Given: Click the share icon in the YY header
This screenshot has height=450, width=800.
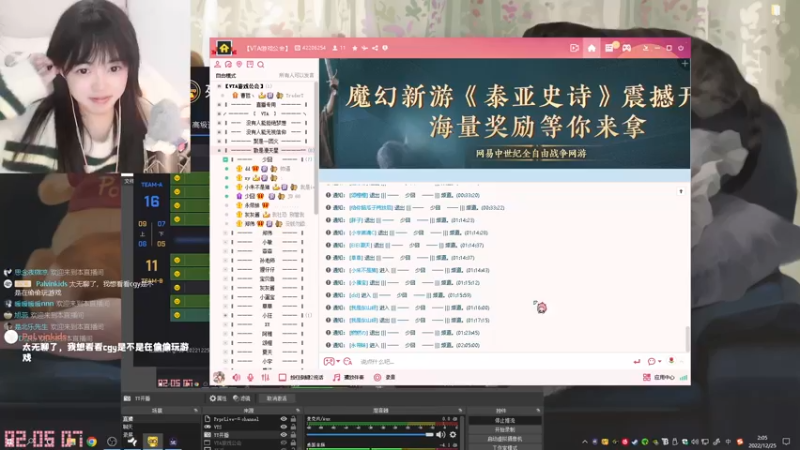Looking at the screenshot, I should click(x=375, y=48).
